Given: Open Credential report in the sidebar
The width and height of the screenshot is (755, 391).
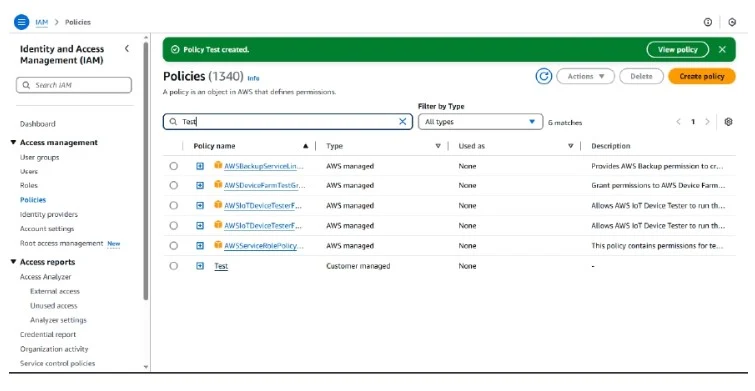Looking at the screenshot, I should [48, 334].
